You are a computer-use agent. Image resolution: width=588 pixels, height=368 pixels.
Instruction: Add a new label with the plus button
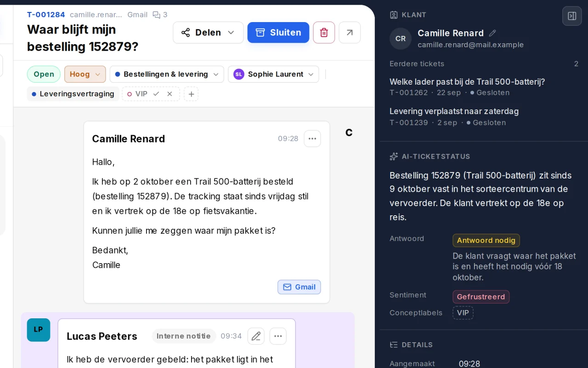[x=191, y=94]
